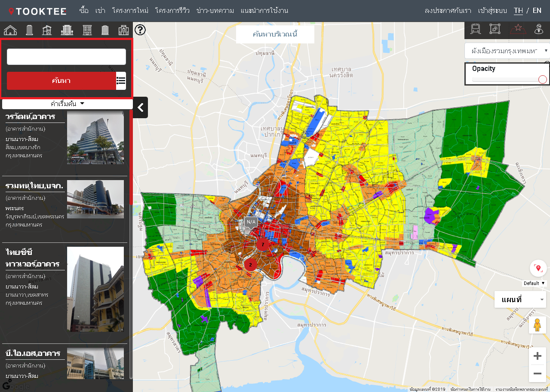
Task: Open the โครงการใหม่ menu
Action: [130, 10]
